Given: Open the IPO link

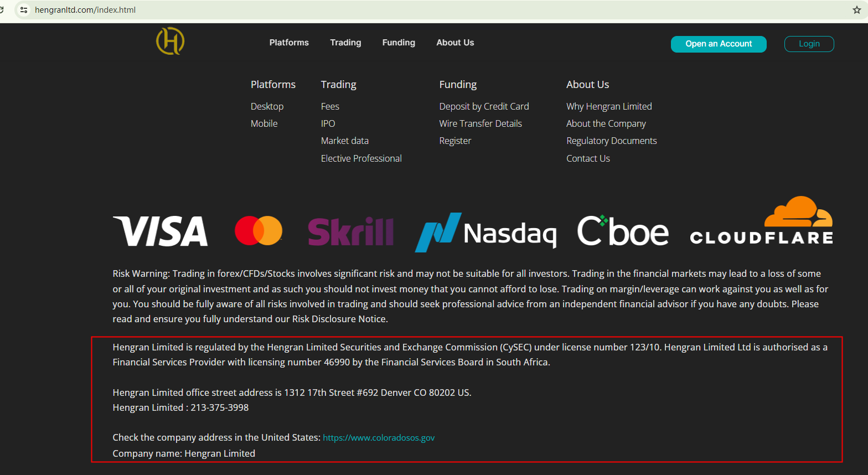Looking at the screenshot, I should [328, 123].
